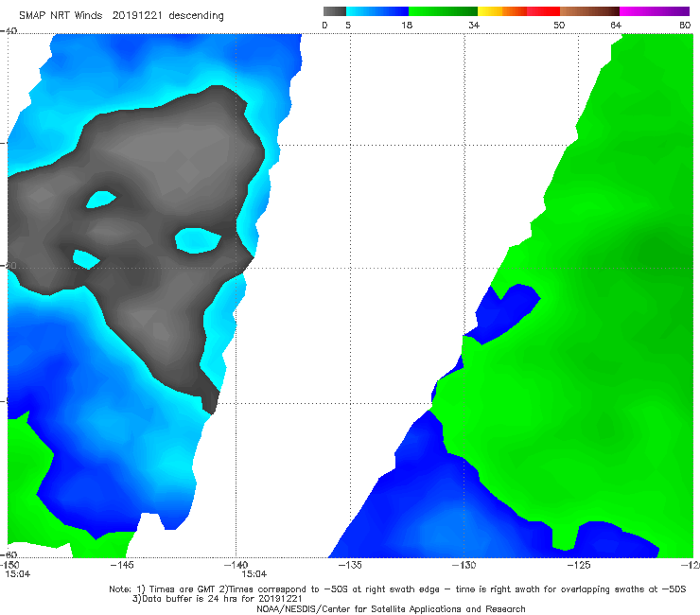The image size is (700, 615).
Task: Click the '34' label under the color bar
Action: pos(474,26)
